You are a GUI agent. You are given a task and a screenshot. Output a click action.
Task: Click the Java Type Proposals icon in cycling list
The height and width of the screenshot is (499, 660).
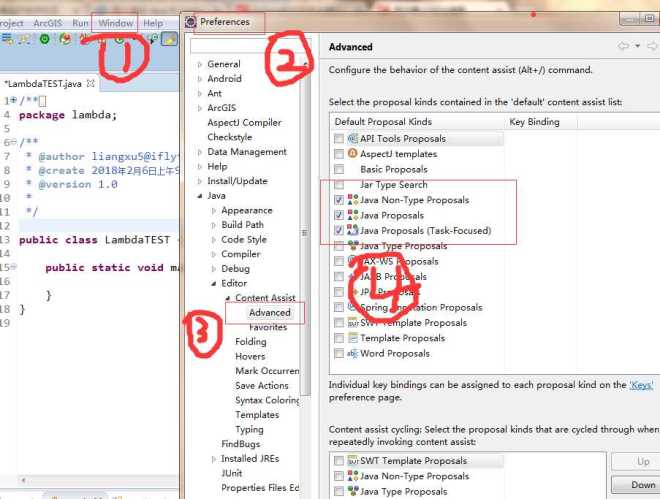[x=352, y=491]
